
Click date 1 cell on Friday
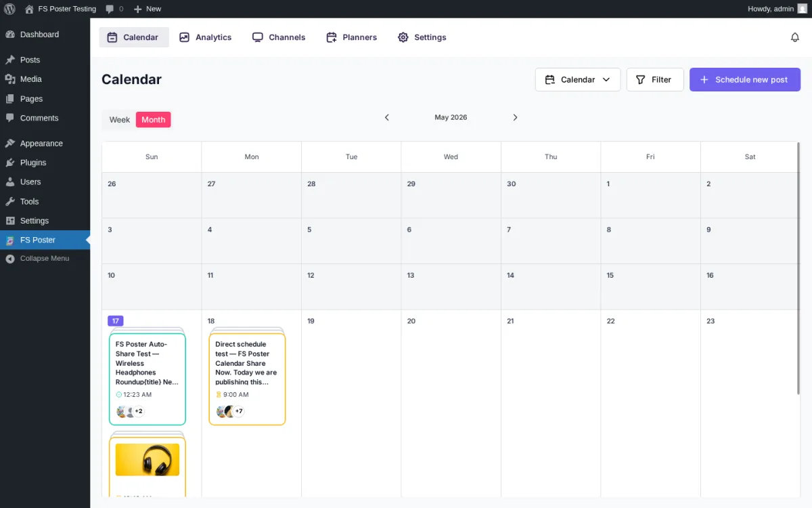point(650,195)
